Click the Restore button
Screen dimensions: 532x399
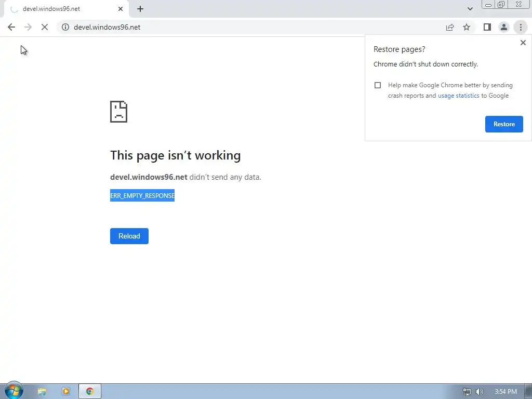pyautogui.click(x=504, y=124)
